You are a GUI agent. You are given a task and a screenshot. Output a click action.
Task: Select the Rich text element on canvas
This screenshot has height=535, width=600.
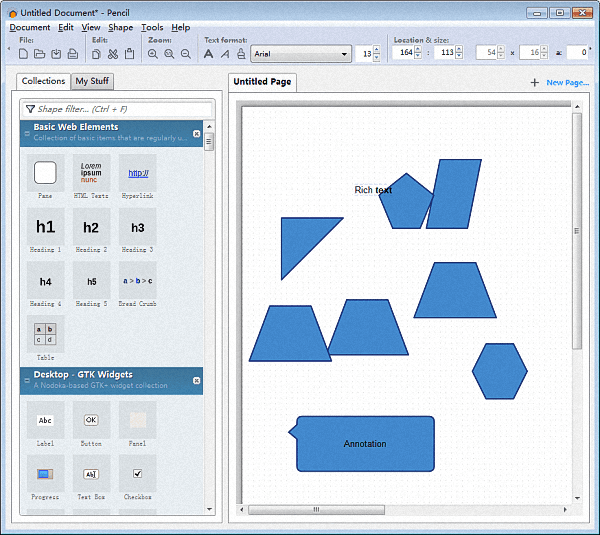[x=373, y=190]
